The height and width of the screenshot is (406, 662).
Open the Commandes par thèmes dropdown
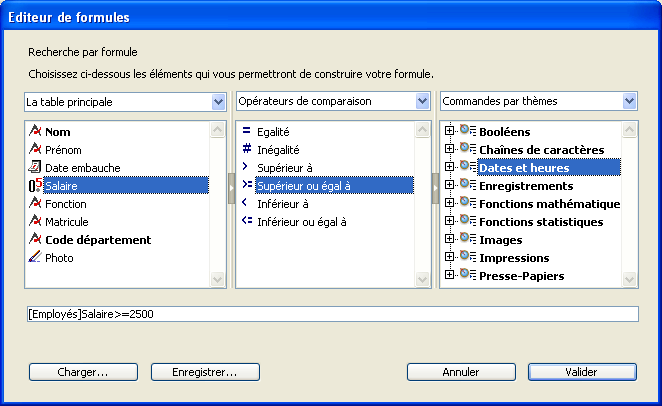629,102
